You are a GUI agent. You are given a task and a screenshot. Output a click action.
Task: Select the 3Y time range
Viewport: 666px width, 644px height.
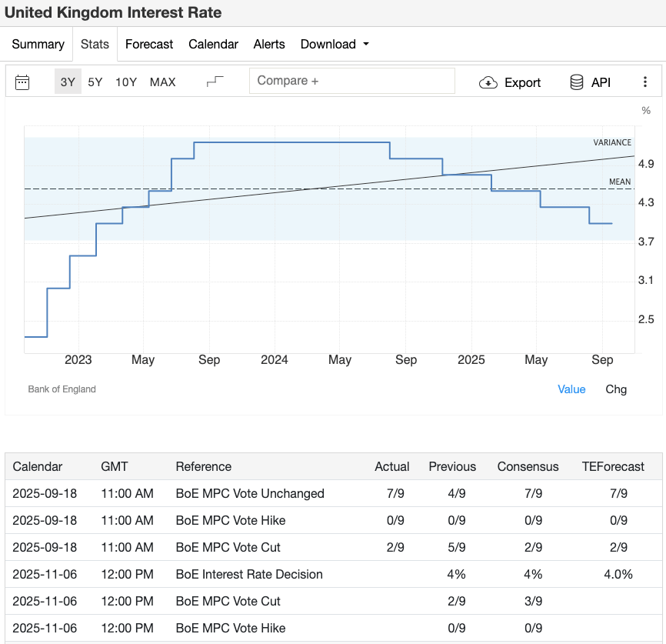point(68,82)
